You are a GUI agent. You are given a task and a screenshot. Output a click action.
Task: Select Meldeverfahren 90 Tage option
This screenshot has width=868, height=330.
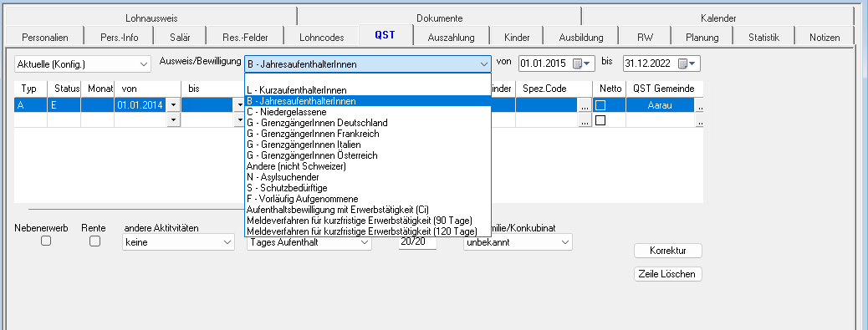(x=368, y=220)
